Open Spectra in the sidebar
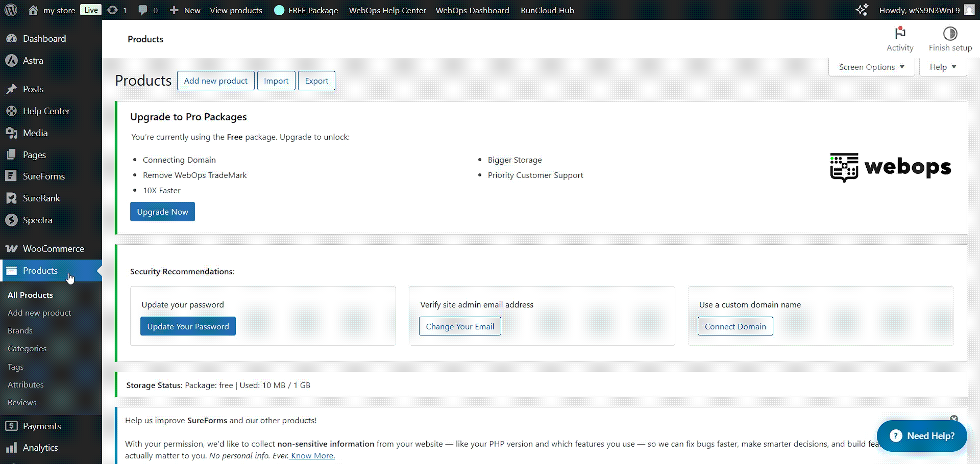980x464 pixels. click(x=37, y=220)
